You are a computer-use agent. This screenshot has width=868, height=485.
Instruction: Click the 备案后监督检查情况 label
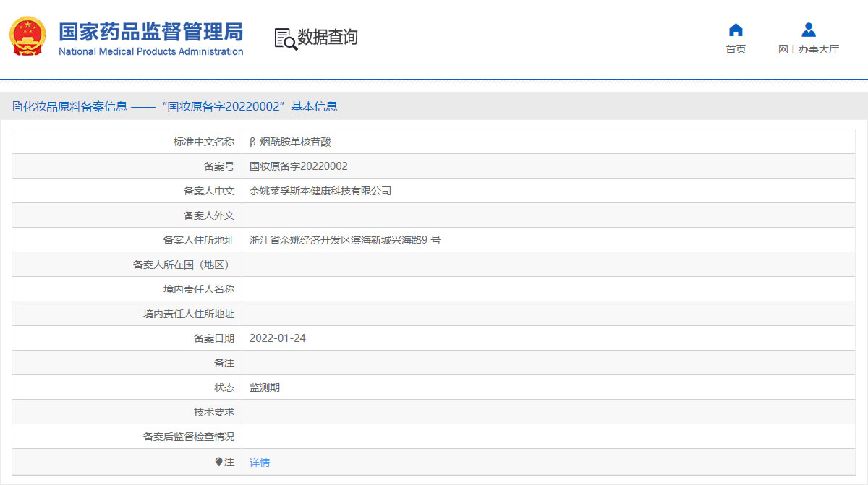189,437
